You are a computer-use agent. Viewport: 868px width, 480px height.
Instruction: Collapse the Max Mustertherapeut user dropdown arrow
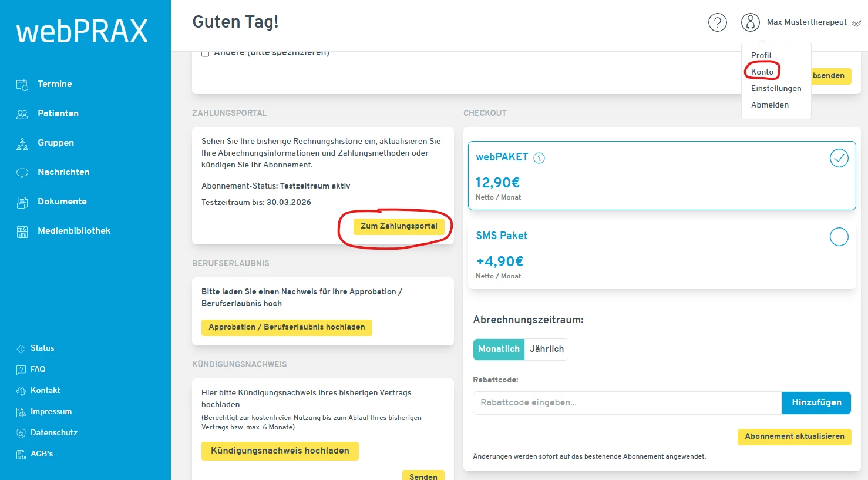click(856, 23)
